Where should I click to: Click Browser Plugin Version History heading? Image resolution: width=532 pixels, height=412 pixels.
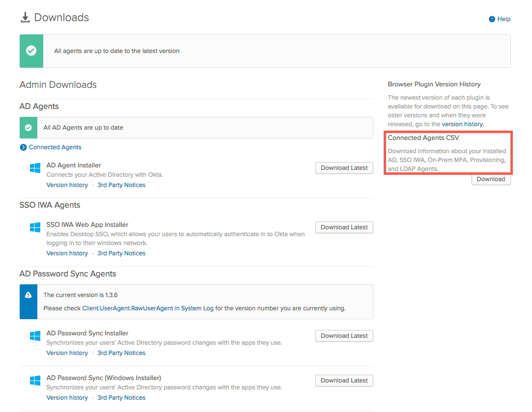pos(434,84)
